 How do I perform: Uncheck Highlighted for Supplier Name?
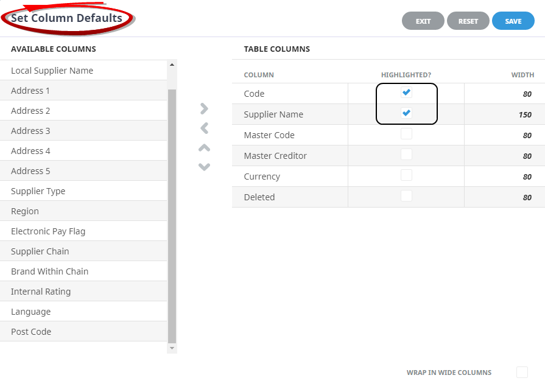coord(406,113)
